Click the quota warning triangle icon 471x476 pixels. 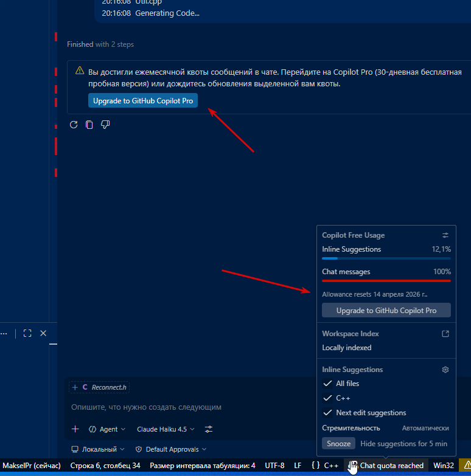[x=80, y=71]
